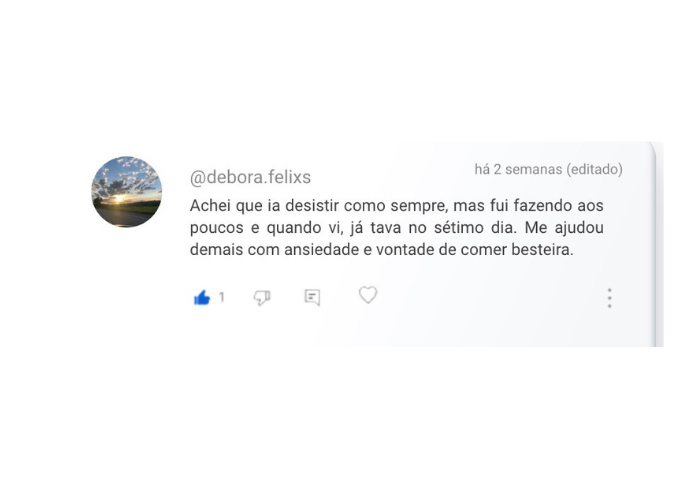Viewport: 700px width, 500px height.
Task: Click the phrase 'Me ajudou' in the comment
Action: (564, 228)
